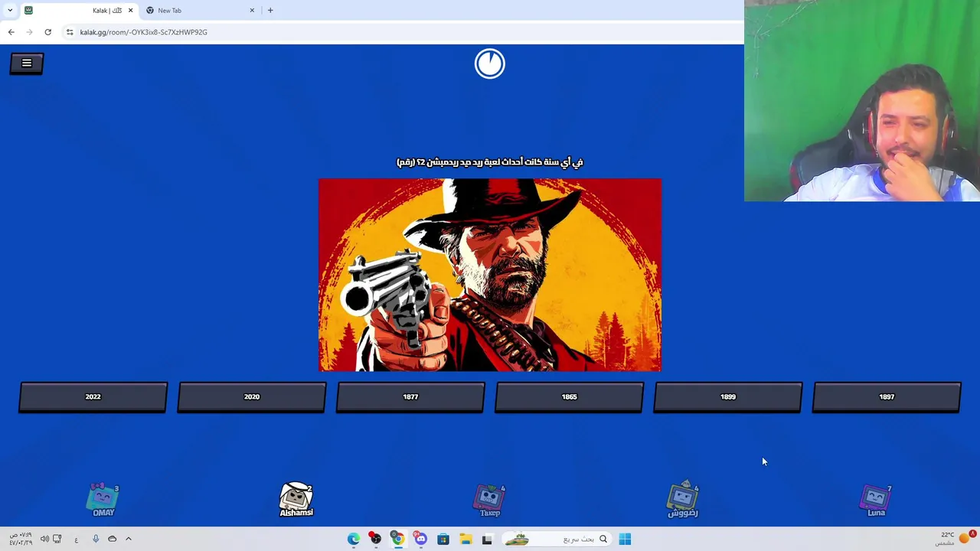
Task: Close the Kalak tab
Action: [130, 10]
